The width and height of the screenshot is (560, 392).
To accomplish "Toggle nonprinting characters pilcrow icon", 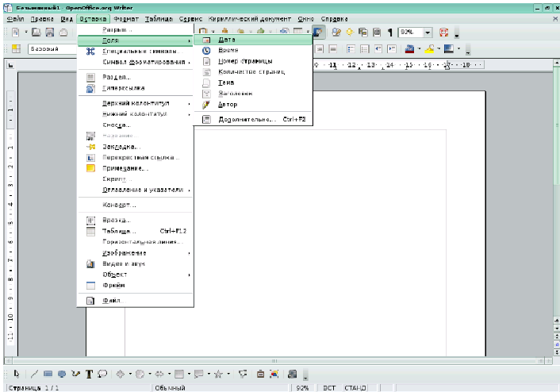I will (x=390, y=33).
